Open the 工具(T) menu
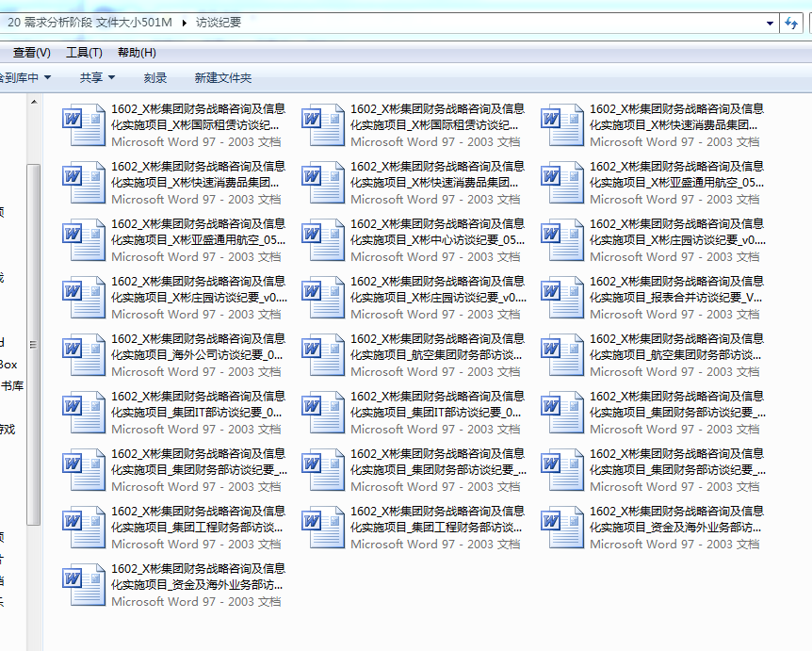 (x=84, y=53)
